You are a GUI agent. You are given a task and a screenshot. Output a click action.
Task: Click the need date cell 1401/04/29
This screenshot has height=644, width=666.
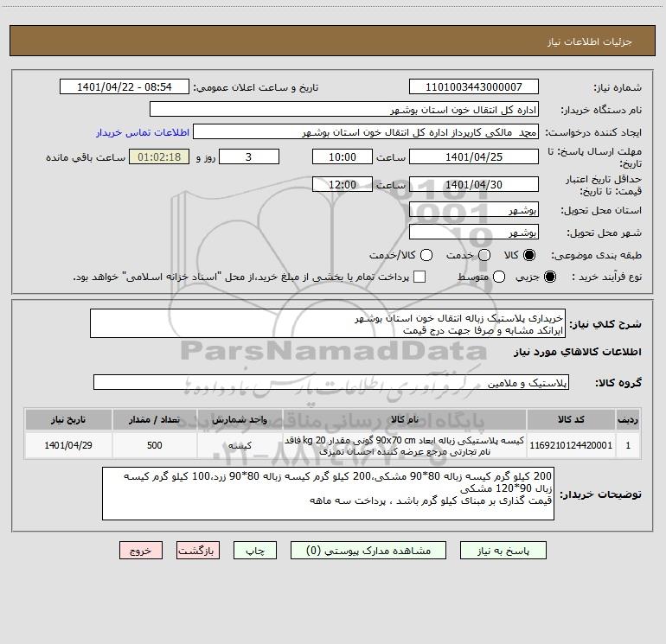pyautogui.click(x=68, y=445)
